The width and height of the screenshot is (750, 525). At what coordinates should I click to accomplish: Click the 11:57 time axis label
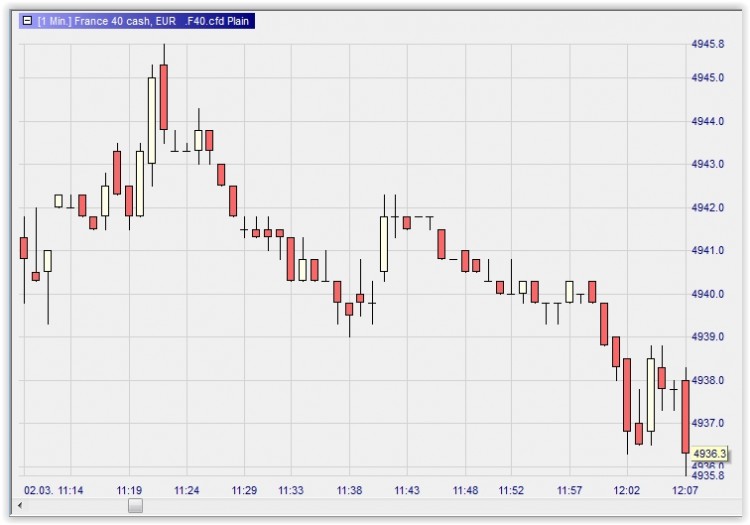(x=569, y=490)
